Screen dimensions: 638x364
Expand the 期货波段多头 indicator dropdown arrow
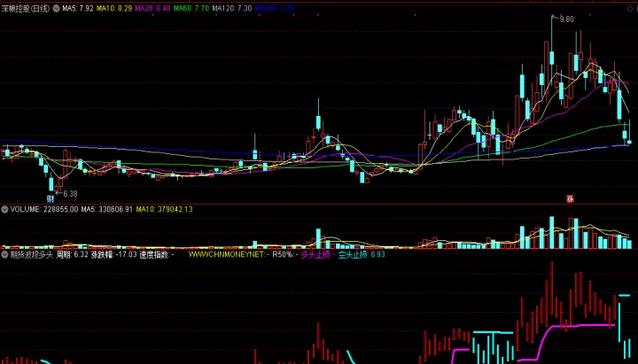tap(4, 254)
